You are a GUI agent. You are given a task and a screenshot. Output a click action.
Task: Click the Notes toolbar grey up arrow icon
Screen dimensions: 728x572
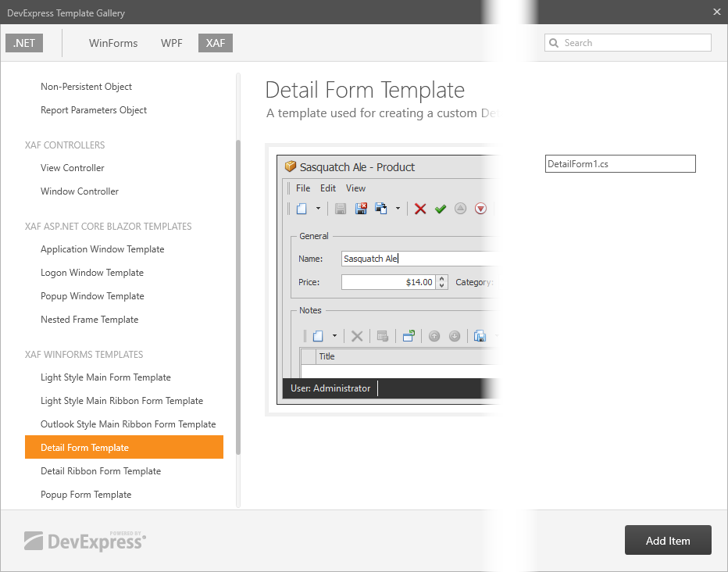tap(434, 336)
